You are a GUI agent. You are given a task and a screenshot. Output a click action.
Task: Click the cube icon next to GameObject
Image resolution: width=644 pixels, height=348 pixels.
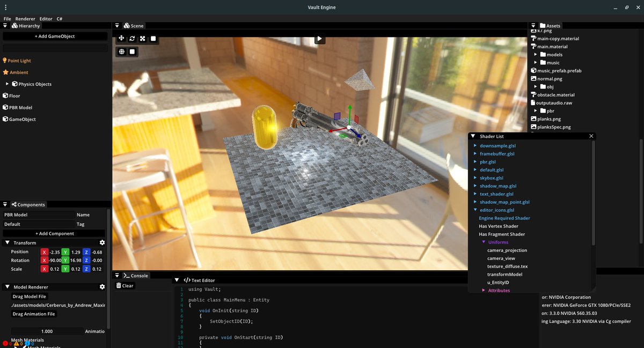(x=5, y=119)
